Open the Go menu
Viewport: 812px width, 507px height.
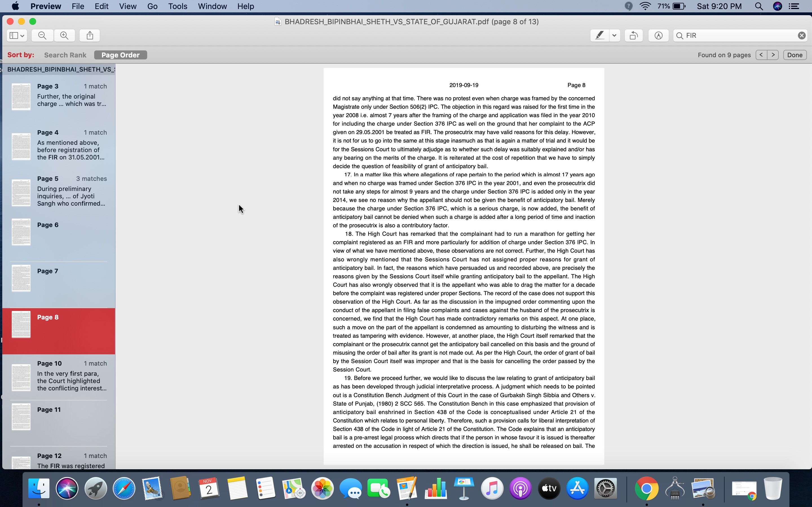(152, 6)
